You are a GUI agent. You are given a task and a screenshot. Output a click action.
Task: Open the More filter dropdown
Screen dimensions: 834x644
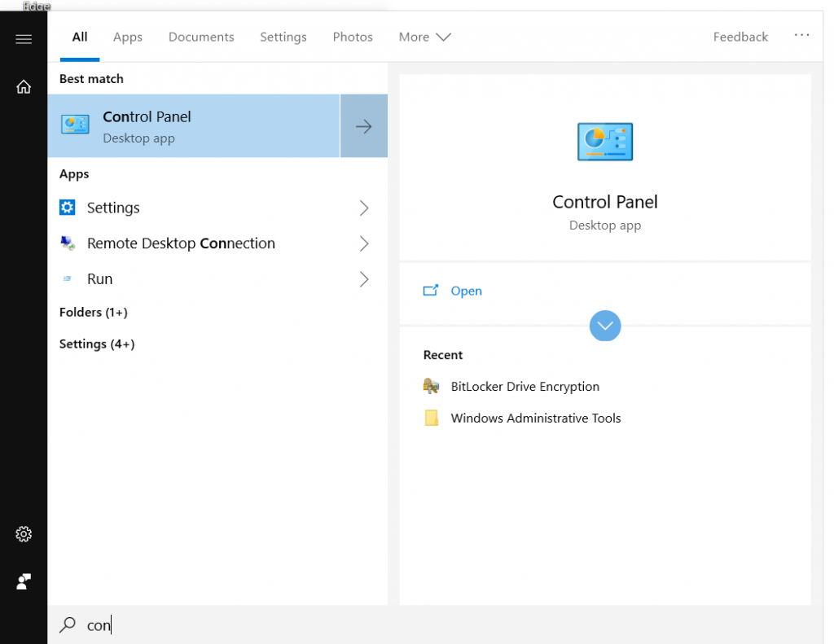[424, 37]
